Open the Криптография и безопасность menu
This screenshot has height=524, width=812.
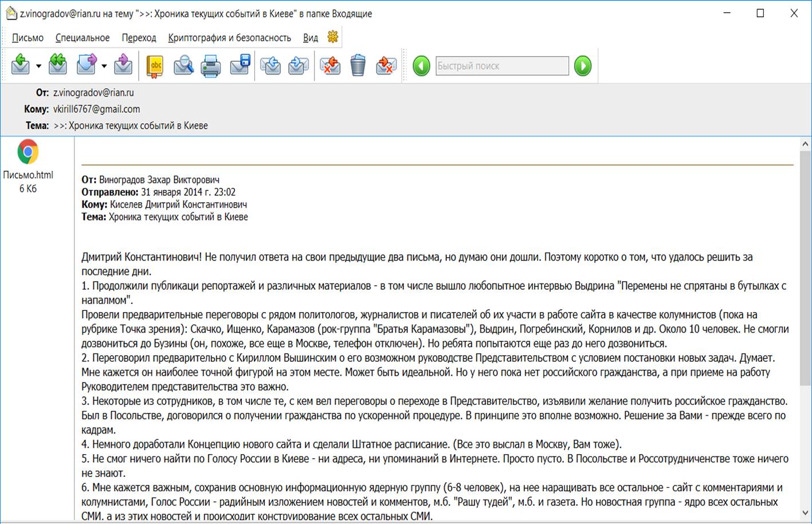click(229, 38)
